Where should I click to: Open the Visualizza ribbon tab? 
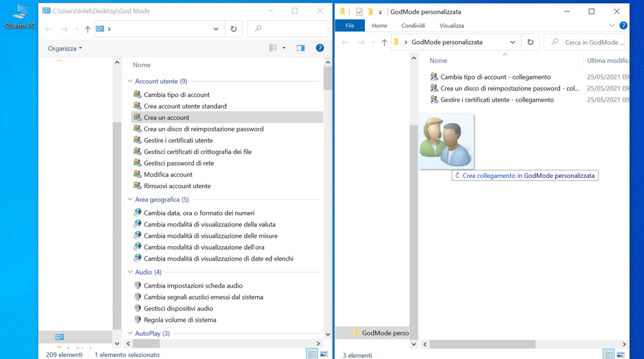coord(451,25)
